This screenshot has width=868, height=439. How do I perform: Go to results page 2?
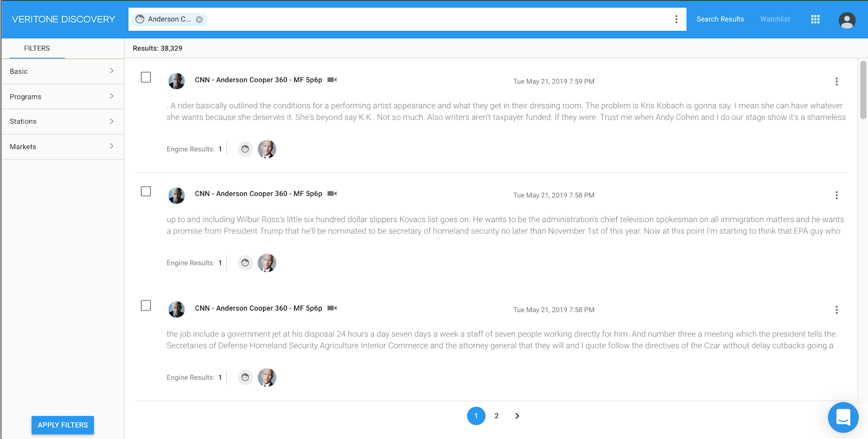pos(496,416)
